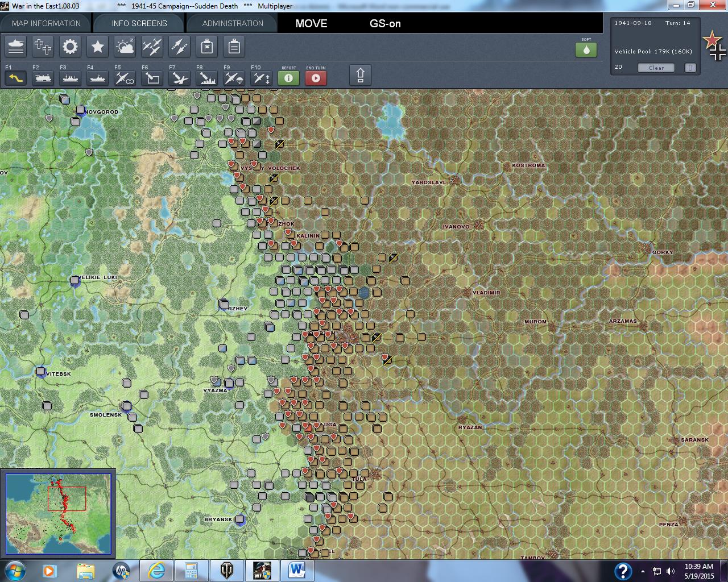Select the F8 bomb city mode
Image resolution: width=728 pixels, height=582 pixels.
coord(207,77)
